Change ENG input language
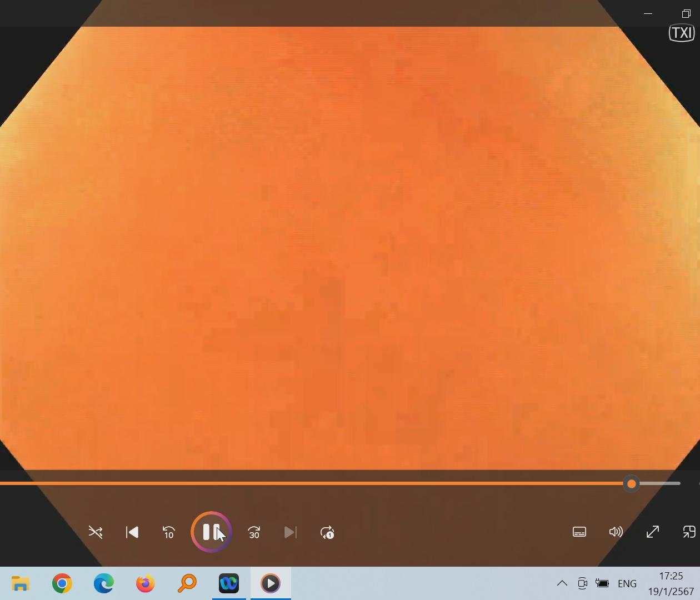 (627, 583)
